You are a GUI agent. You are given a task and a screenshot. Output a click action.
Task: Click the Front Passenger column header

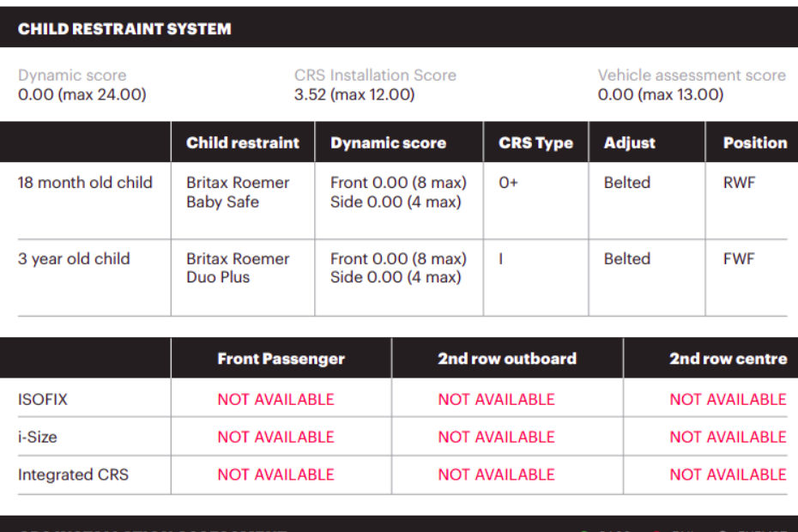point(281,359)
